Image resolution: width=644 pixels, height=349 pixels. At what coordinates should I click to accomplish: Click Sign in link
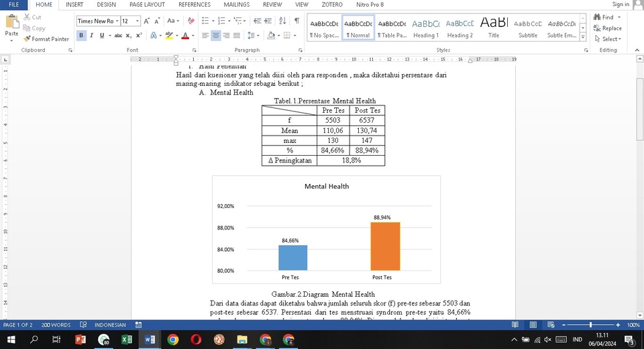click(x=620, y=4)
